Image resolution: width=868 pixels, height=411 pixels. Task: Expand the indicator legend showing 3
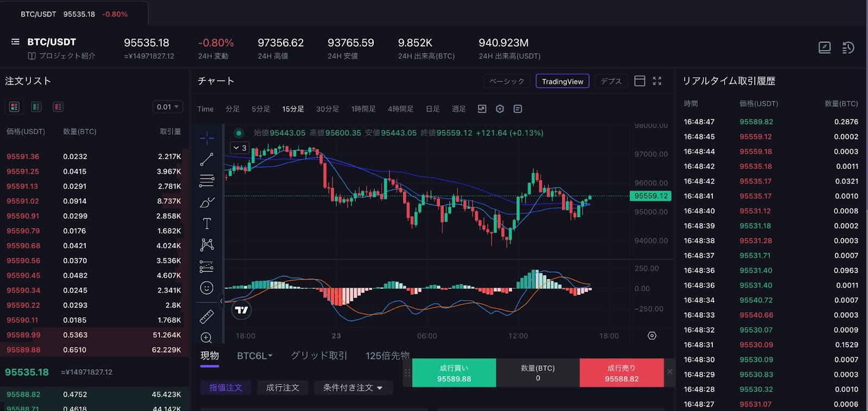(x=240, y=148)
